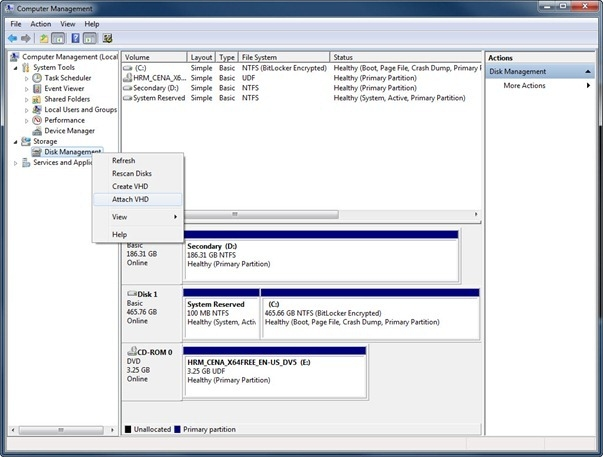Click the Secondary (D:) volume drive icon
The height and width of the screenshot is (457, 603).
(128, 88)
